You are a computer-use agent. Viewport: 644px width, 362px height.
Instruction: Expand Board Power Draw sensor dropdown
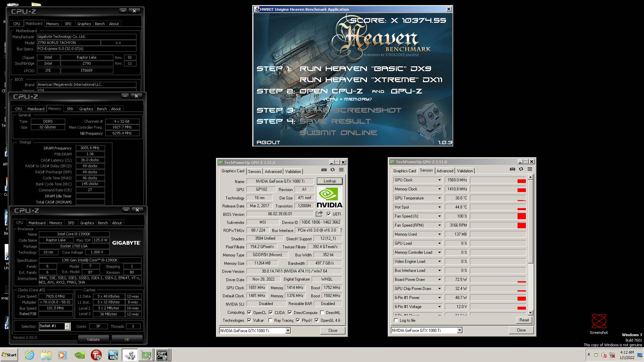439,280
